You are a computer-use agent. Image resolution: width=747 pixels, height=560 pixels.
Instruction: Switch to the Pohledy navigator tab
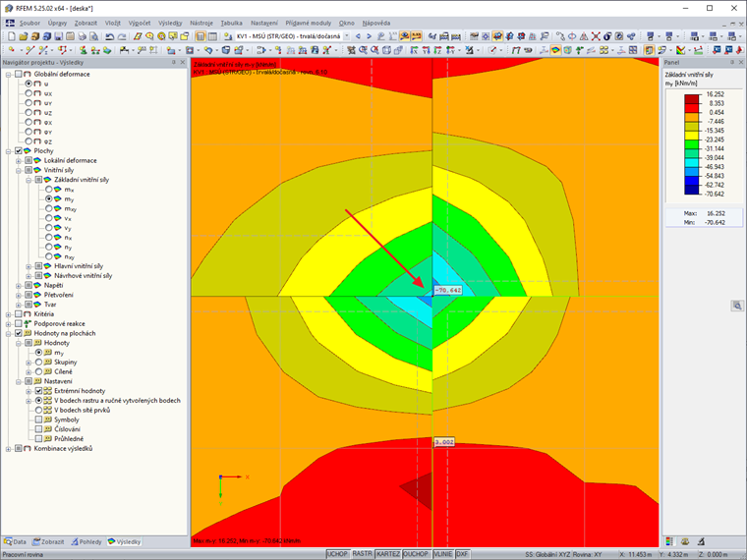point(86,542)
